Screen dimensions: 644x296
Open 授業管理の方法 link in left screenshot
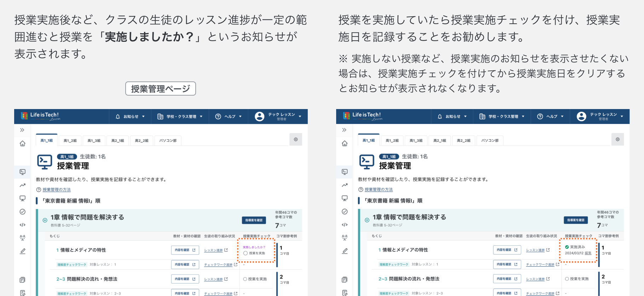click(57, 190)
